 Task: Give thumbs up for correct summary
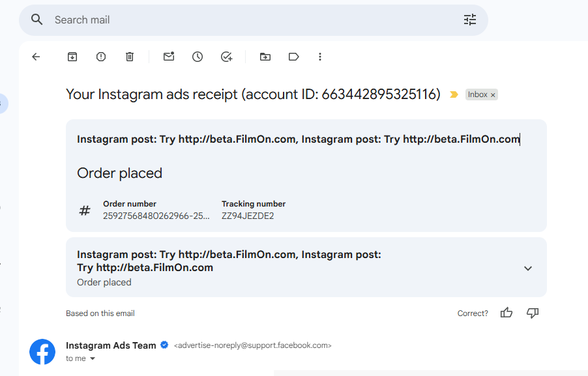(x=507, y=313)
